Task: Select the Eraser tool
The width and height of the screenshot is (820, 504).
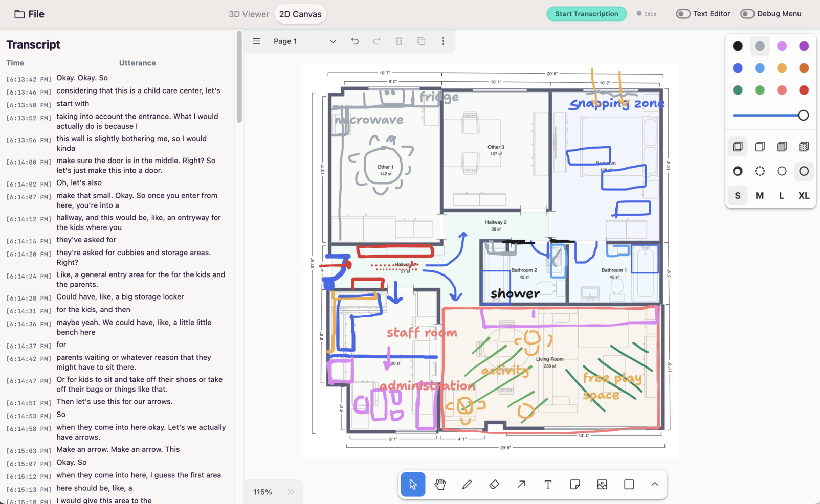Action: tap(494, 484)
